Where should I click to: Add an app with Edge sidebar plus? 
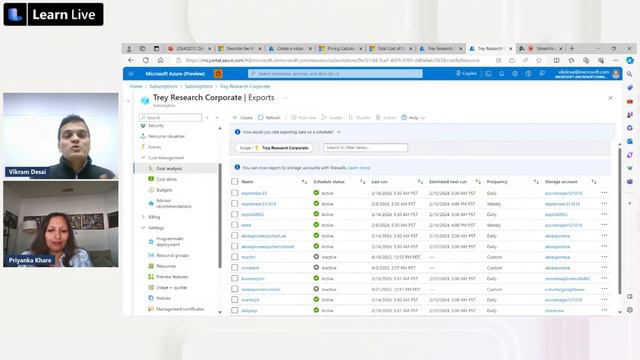click(630, 203)
